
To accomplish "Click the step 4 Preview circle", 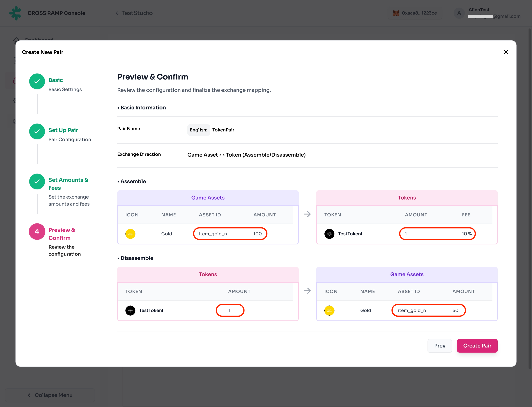I will [x=37, y=232].
